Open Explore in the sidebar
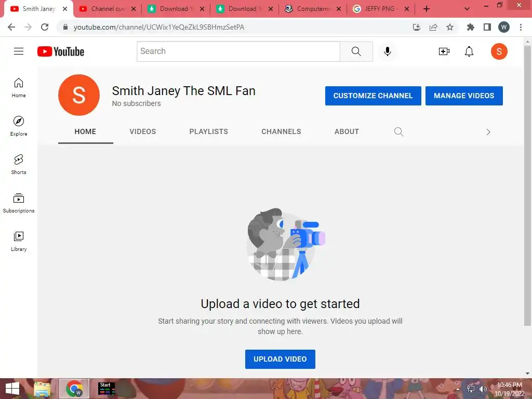 tap(19, 126)
